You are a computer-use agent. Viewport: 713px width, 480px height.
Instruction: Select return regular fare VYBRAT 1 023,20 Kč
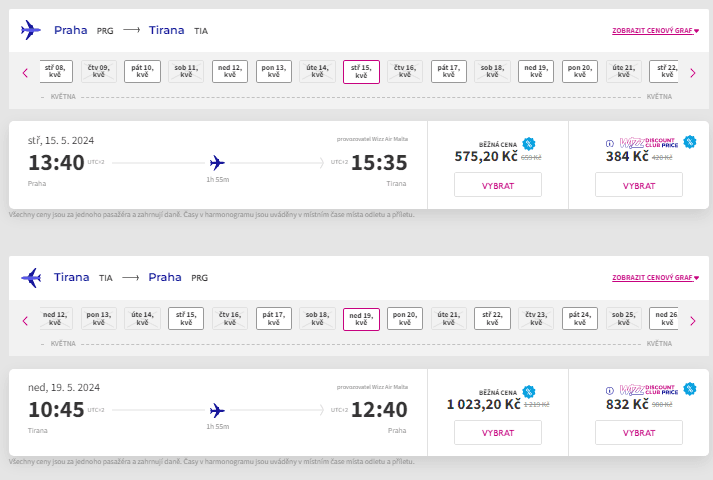[498, 432]
